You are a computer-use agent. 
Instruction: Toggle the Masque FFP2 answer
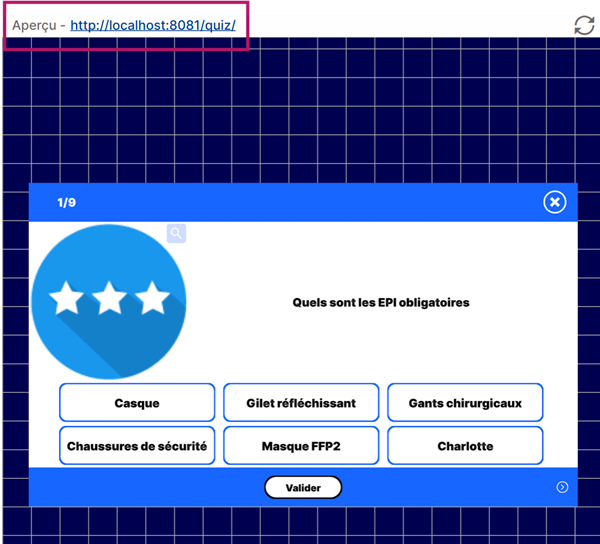click(x=301, y=446)
